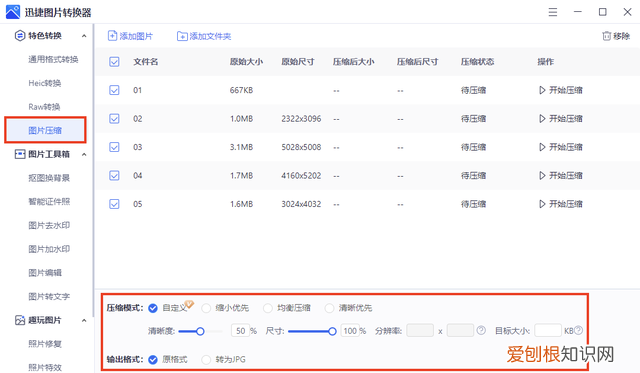This screenshot has height=373, width=640.
Task: Open 图片编辑 in sidebar
Action: click(45, 273)
